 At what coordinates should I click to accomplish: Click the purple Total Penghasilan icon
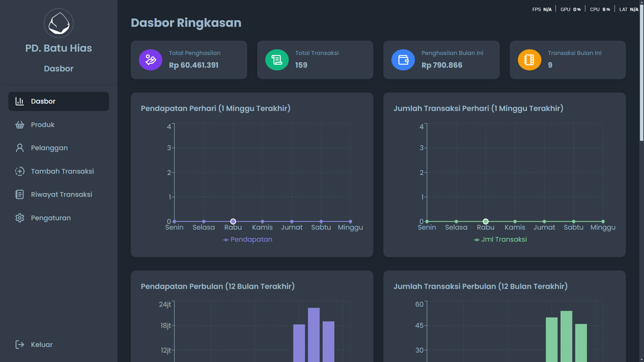151,60
